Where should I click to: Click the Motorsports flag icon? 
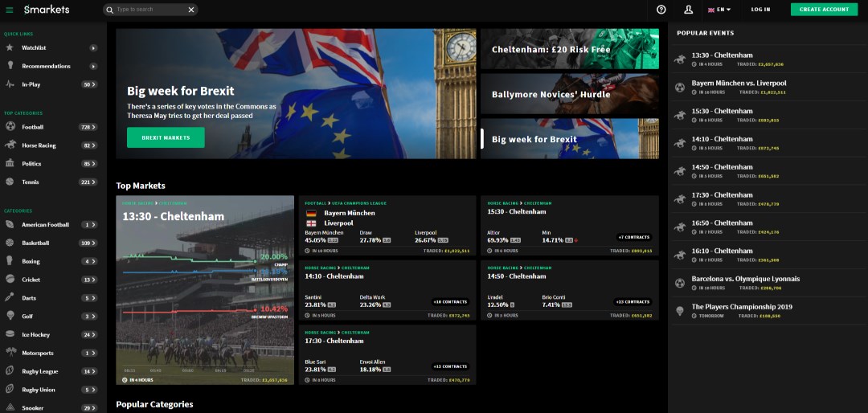(x=10, y=353)
